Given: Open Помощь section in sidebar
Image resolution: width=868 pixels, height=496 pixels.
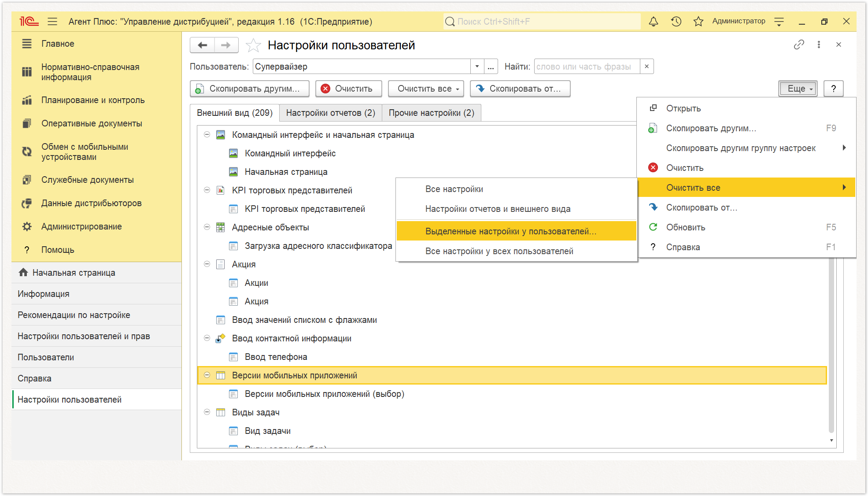Looking at the screenshot, I should (x=97, y=250).
